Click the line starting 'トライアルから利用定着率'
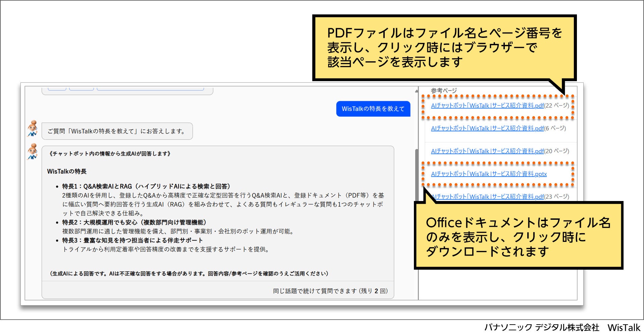The height and width of the screenshot is (335, 644). click(166, 250)
